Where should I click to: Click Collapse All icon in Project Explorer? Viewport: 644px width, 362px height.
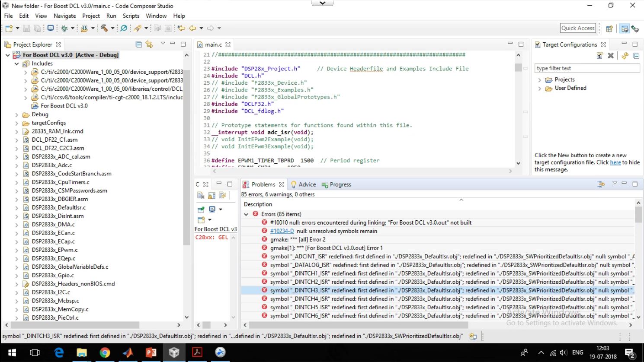[138, 44]
